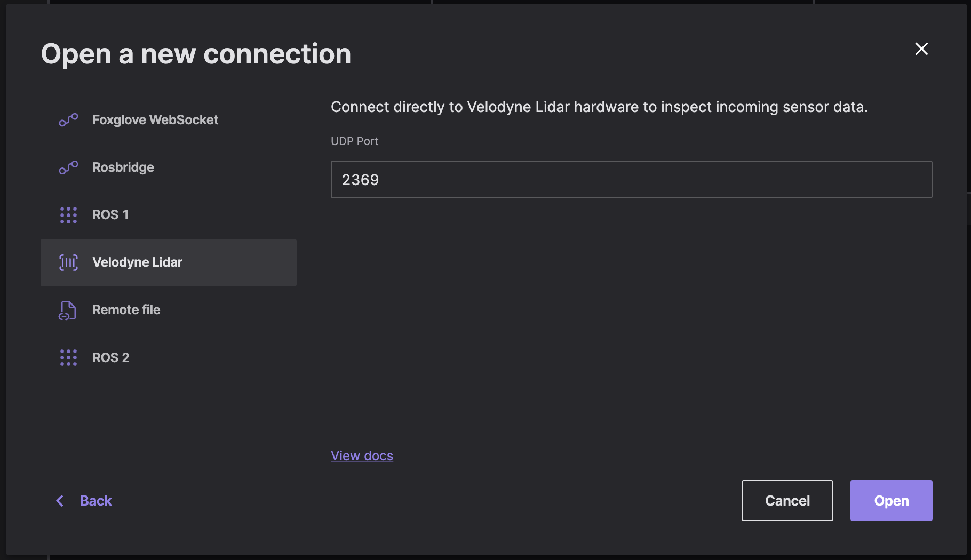Open the View docs link

(362, 456)
